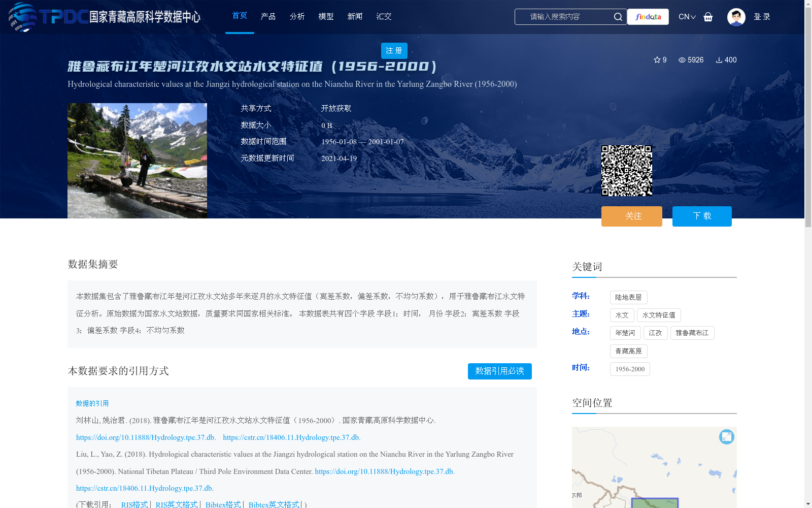Click the scrollbar down arrow
The width and height of the screenshot is (812, 508).
point(808,504)
